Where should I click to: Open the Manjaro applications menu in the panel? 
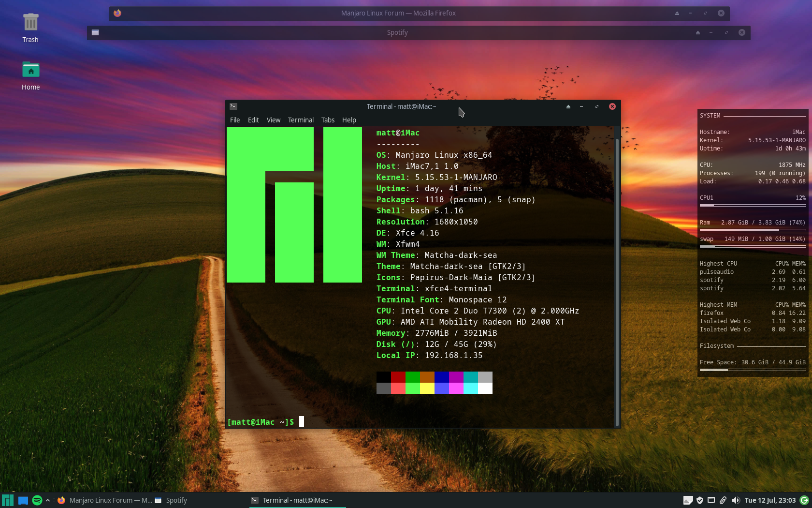pyautogui.click(x=8, y=500)
